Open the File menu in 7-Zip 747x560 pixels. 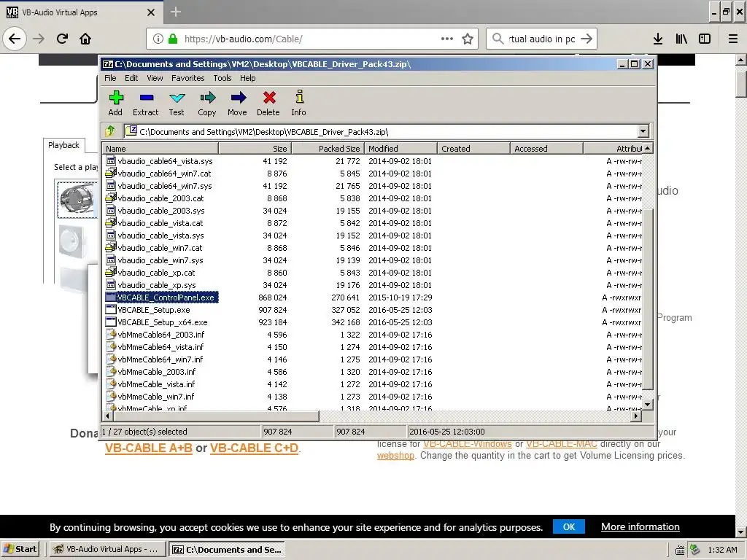[110, 78]
